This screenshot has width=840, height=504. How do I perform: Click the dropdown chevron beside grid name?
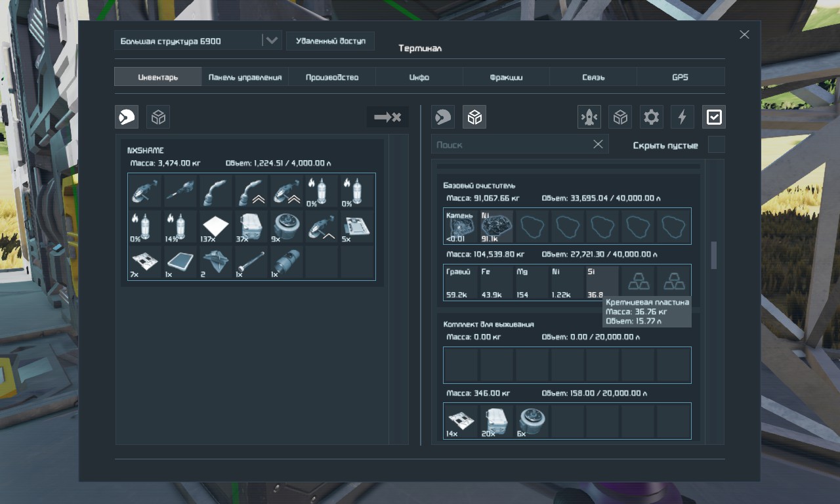[271, 41]
